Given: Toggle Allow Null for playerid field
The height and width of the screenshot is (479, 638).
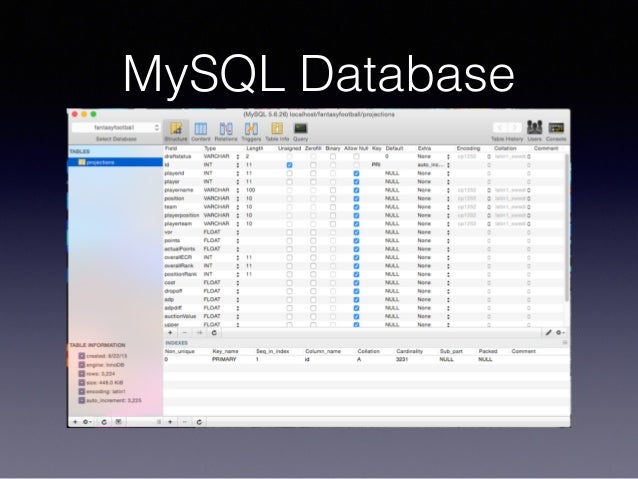Looking at the screenshot, I should [356, 173].
